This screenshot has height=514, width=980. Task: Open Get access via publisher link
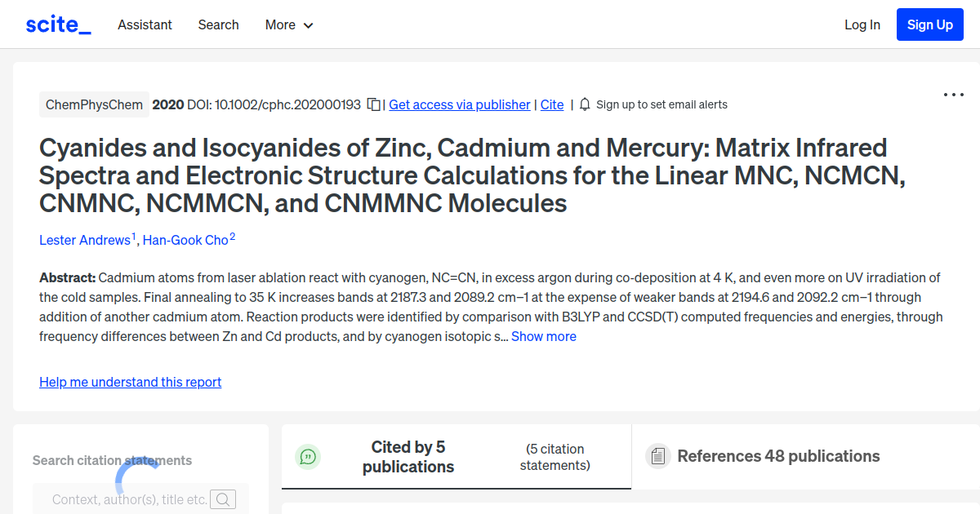459,104
